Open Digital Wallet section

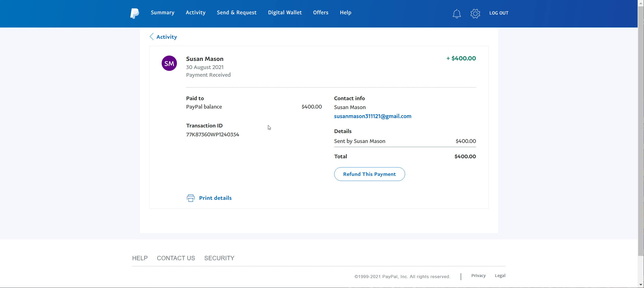coord(285,12)
